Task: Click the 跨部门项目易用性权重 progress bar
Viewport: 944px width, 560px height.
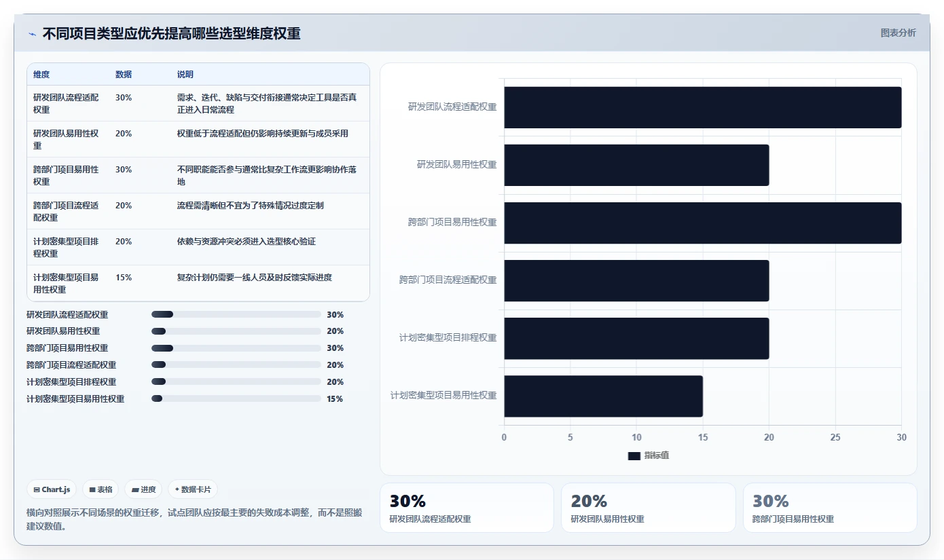Action: point(236,348)
